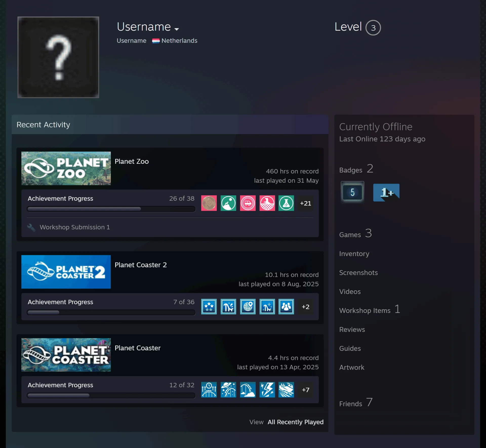Image resolution: width=486 pixels, height=448 pixels.
Task: Open Guides from the profile sidebar
Action: coord(350,349)
